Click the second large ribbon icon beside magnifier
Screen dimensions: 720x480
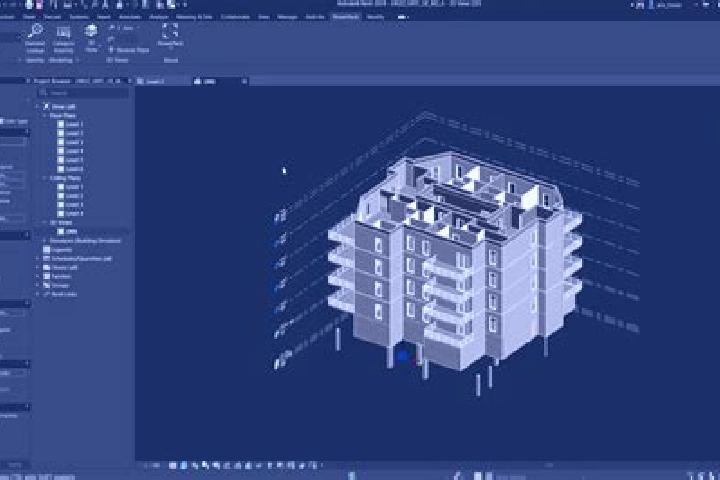click(63, 31)
